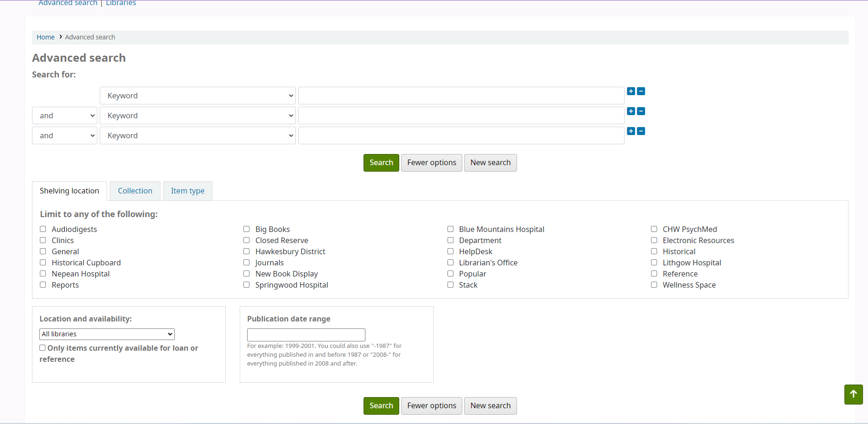
Task: Add a search field after the second row
Action: click(x=631, y=111)
